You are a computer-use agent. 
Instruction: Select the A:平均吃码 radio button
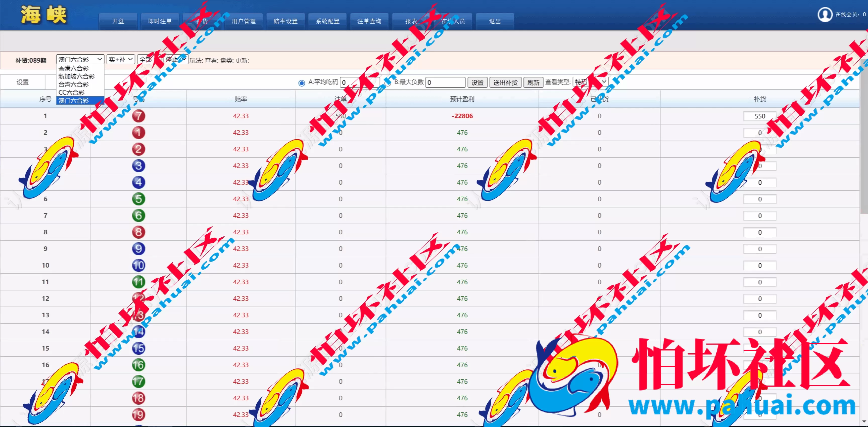click(x=302, y=83)
